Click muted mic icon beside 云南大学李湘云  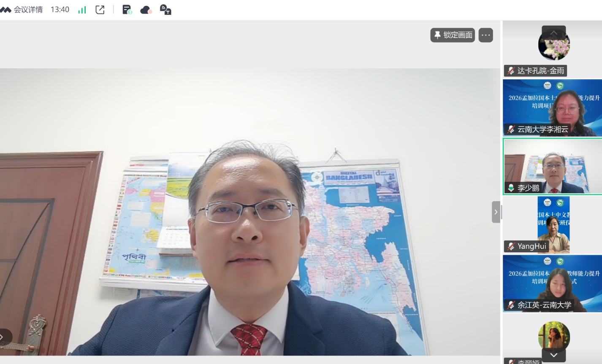click(511, 129)
